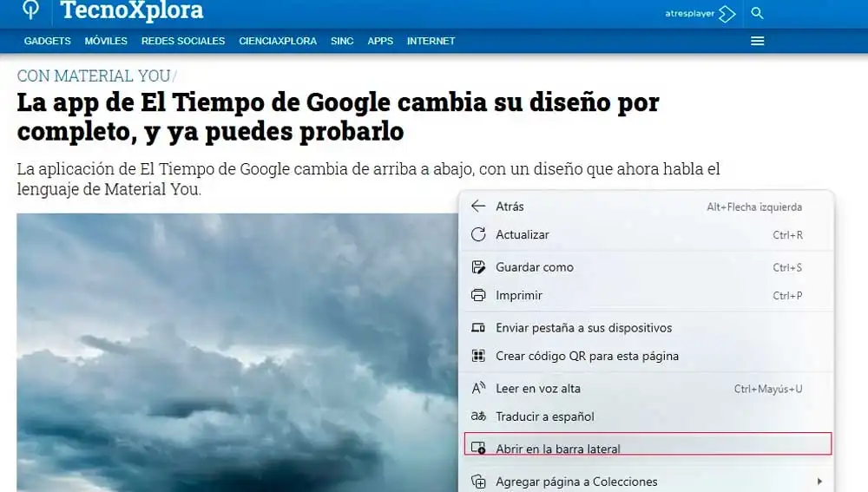Screen dimensions: 868x492
Task: Open the APPS section
Action: pos(380,41)
